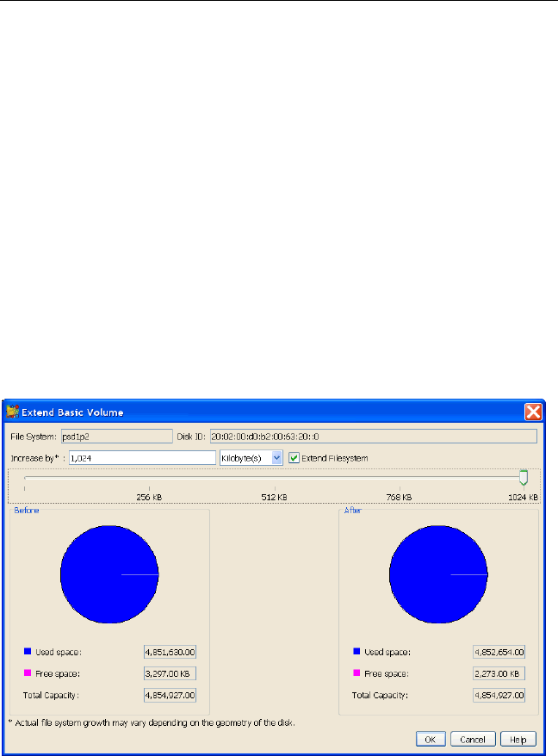Click the slider thumb at 1024 KB
Image resolution: width=558 pixels, height=756 pixels.
pos(524,477)
